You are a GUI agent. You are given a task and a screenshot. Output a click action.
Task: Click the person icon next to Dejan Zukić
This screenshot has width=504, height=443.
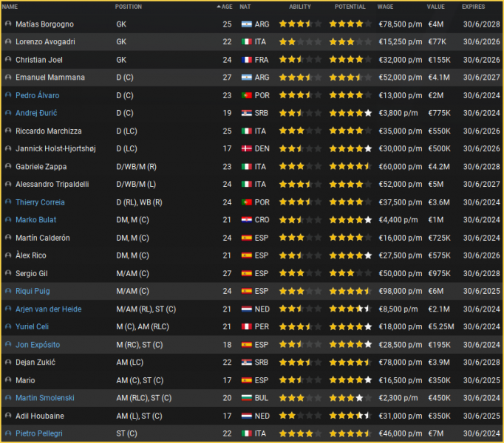8,363
